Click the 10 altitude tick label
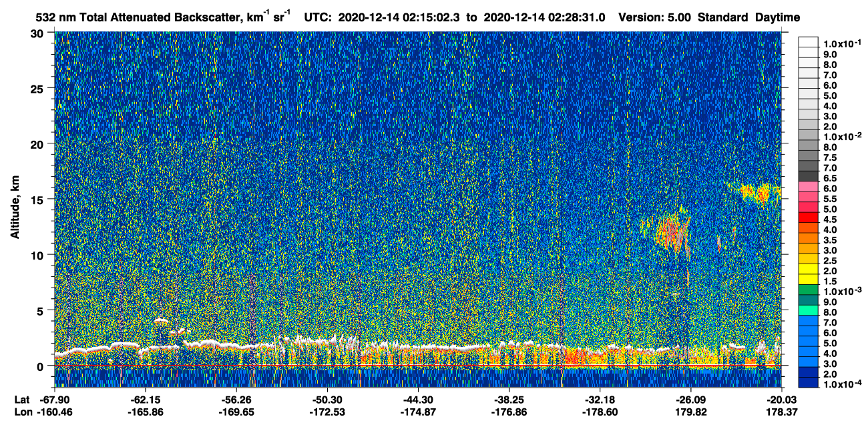The image size is (868, 445). click(39, 255)
